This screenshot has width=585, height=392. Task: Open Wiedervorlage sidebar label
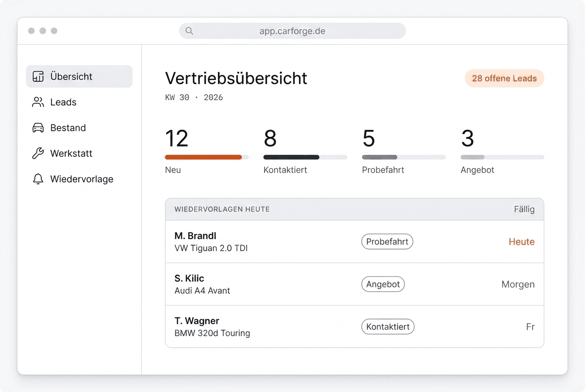tap(82, 179)
